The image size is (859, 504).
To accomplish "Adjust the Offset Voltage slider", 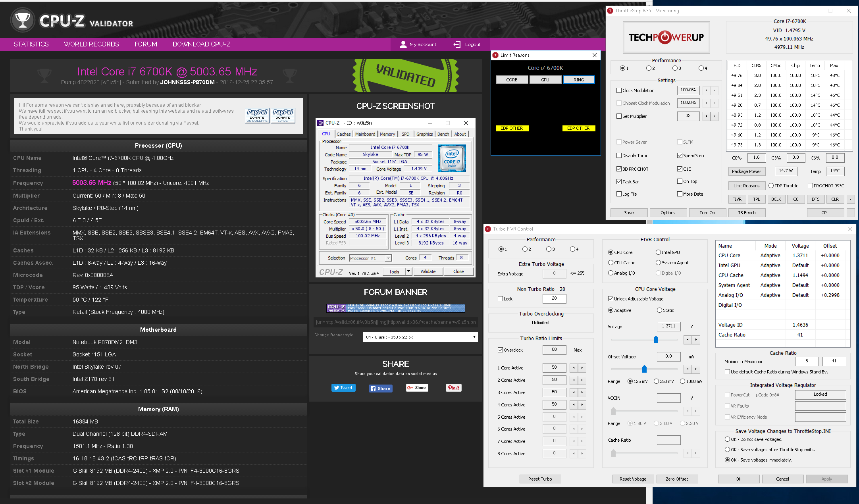I will point(645,369).
